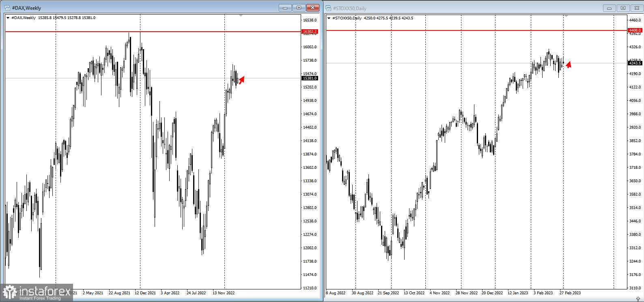Click the '20 Dec 2022' date label
Viewport: 644px width, 302px height.
[492, 293]
